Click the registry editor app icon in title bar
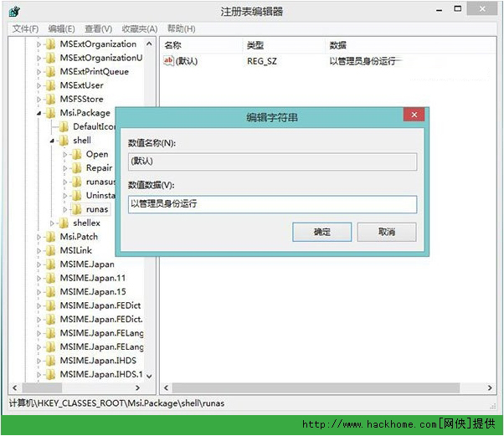 15,12
